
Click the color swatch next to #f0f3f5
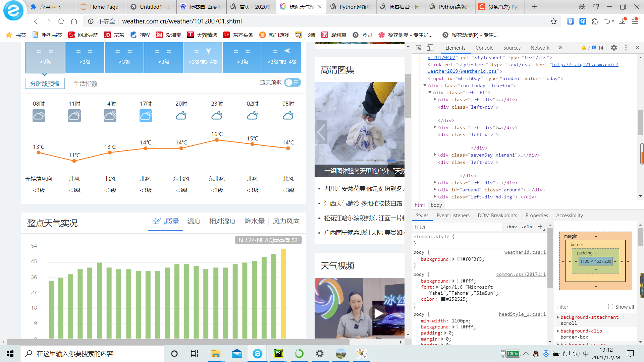tap(459, 258)
